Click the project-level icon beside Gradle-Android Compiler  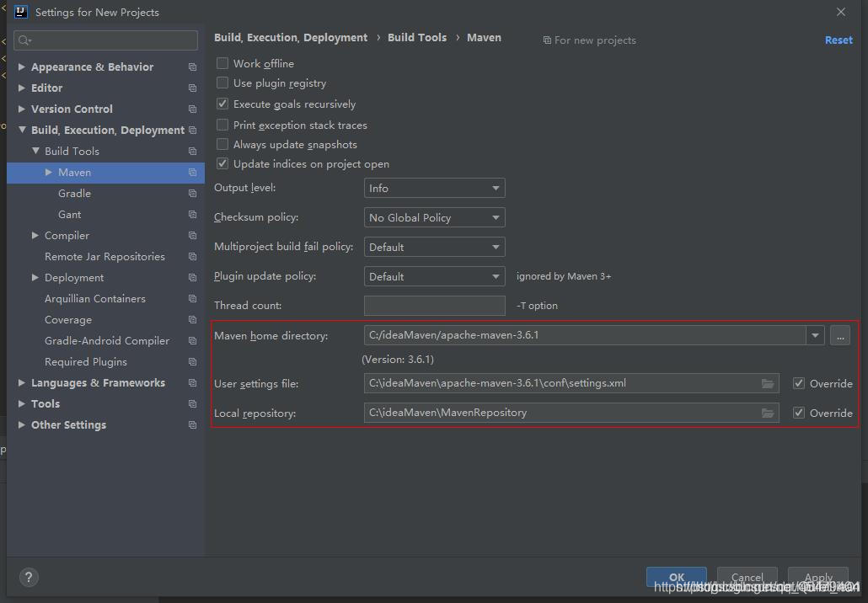(x=193, y=341)
